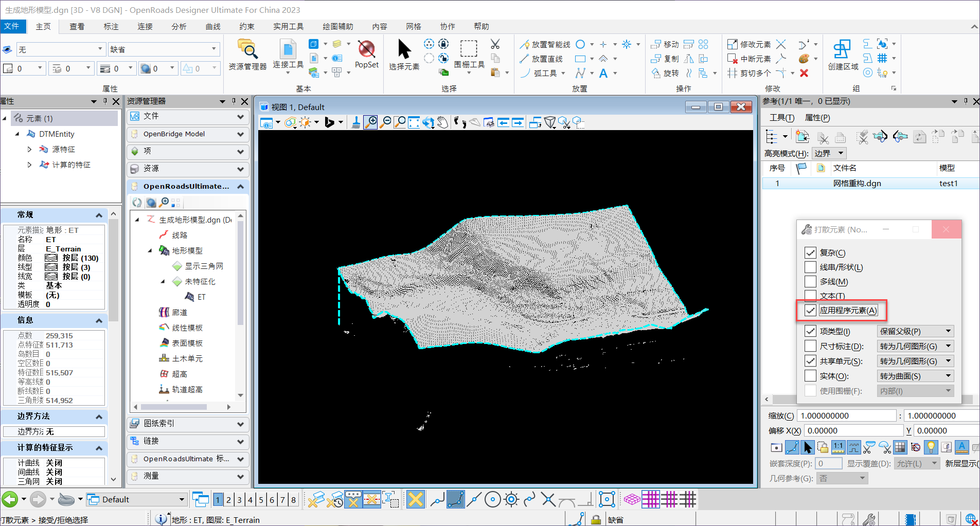Select view number 2 button
The height and width of the screenshot is (526, 980).
tap(228, 499)
